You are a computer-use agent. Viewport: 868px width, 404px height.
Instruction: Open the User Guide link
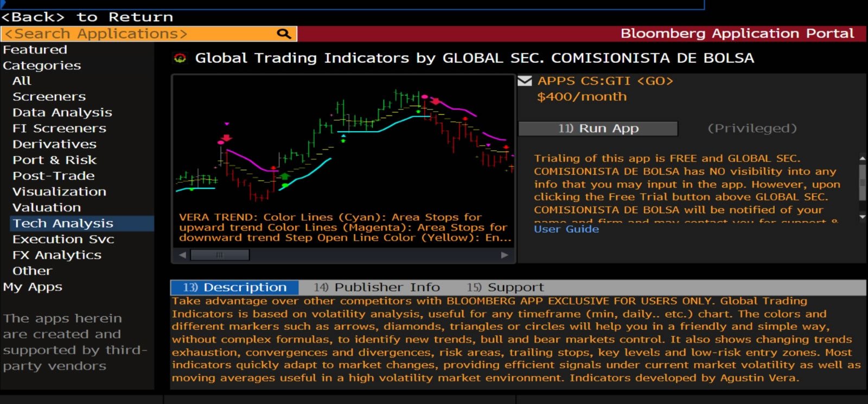point(566,229)
